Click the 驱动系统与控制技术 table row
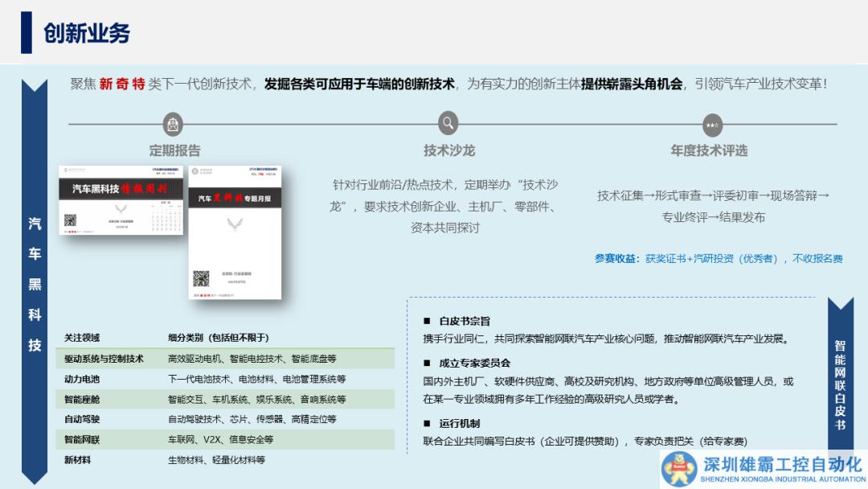Screen dimensions: 868x489 pos(225,359)
